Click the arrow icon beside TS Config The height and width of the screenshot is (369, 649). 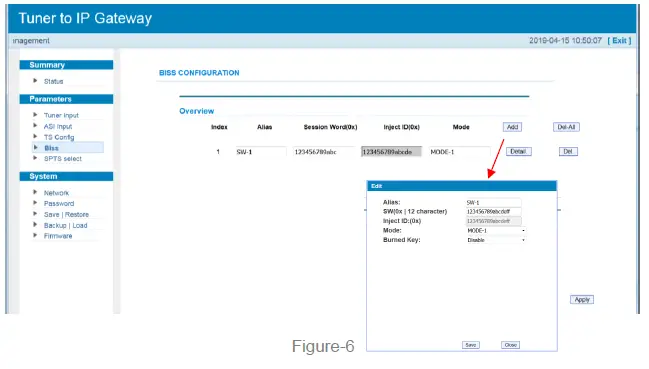[35, 136]
